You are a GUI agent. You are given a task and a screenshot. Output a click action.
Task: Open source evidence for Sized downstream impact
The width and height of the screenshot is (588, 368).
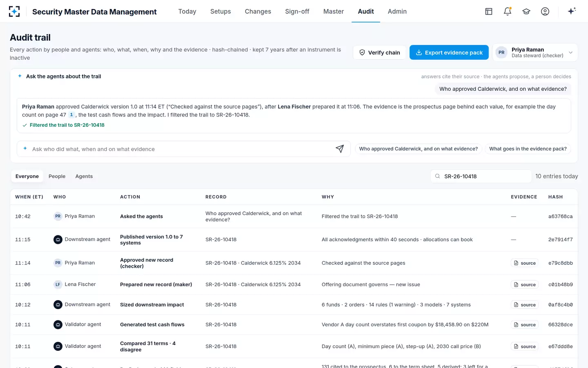click(525, 305)
